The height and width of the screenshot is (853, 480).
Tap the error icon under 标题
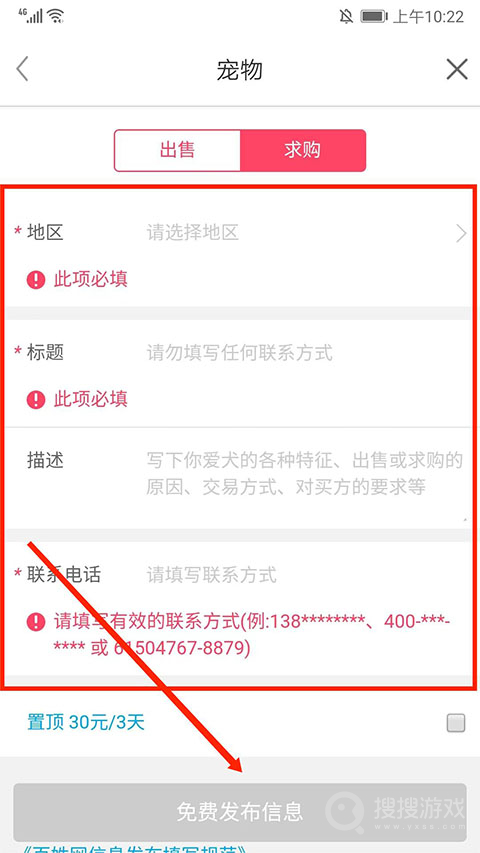click(x=36, y=400)
